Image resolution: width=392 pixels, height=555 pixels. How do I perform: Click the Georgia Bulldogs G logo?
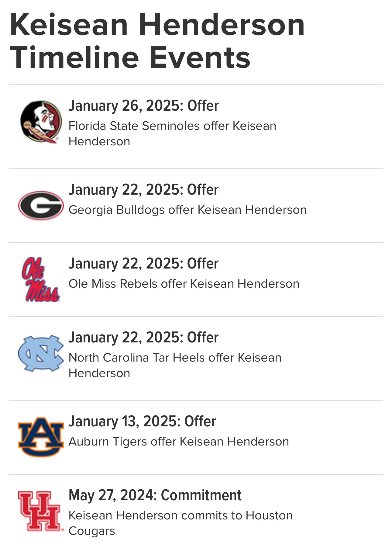click(x=41, y=206)
